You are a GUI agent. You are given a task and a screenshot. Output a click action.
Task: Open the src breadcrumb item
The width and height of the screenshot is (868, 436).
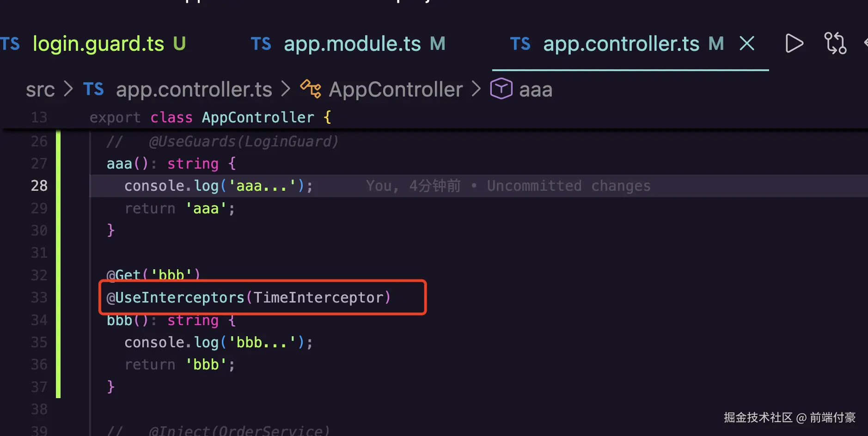40,90
